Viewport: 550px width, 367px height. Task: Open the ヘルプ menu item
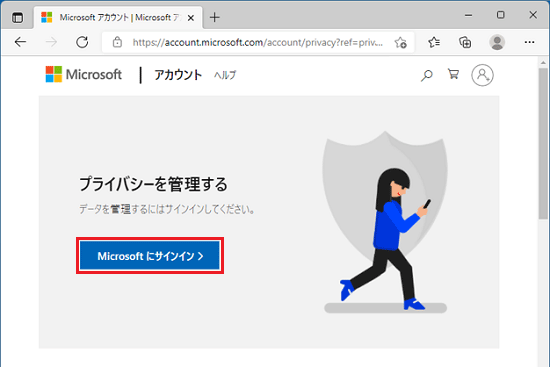tap(225, 75)
